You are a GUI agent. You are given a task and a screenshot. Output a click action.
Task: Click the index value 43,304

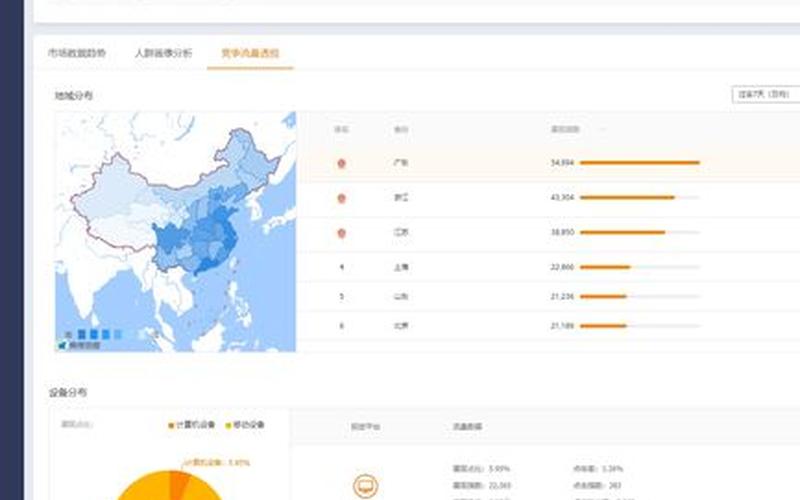[562, 197]
